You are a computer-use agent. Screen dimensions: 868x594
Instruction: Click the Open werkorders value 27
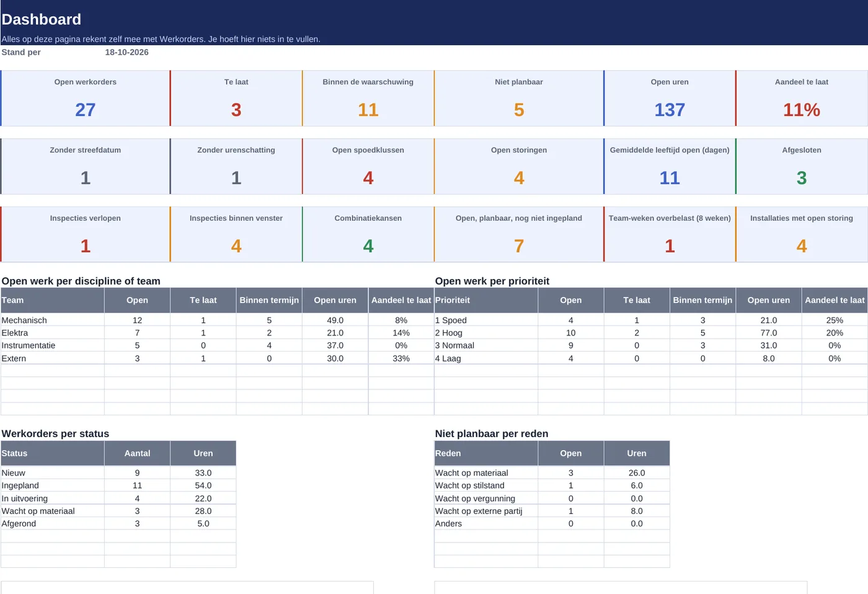86,110
